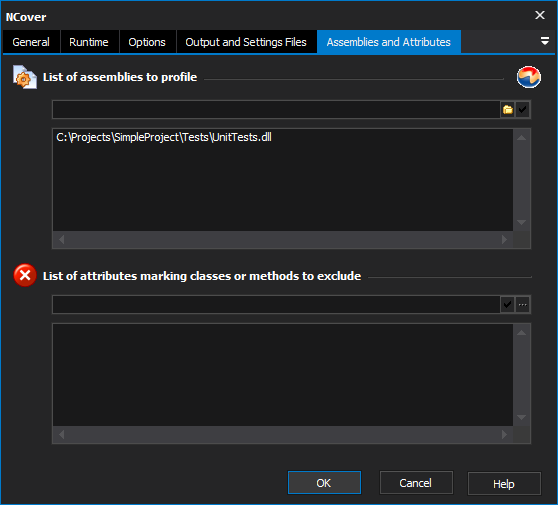Select C:\Projects\SimpleProject\Tests\UnitTests.dll entry
The width and height of the screenshot is (558, 505).
(x=164, y=137)
